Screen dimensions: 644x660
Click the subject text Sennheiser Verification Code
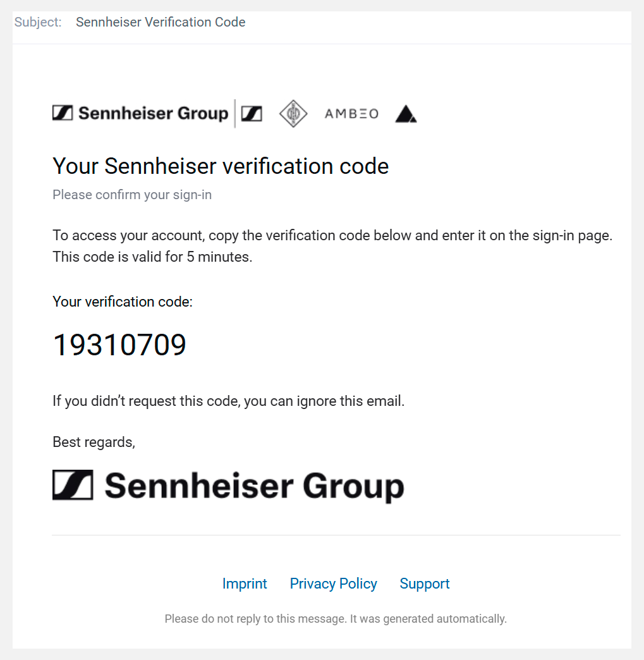pos(161,22)
